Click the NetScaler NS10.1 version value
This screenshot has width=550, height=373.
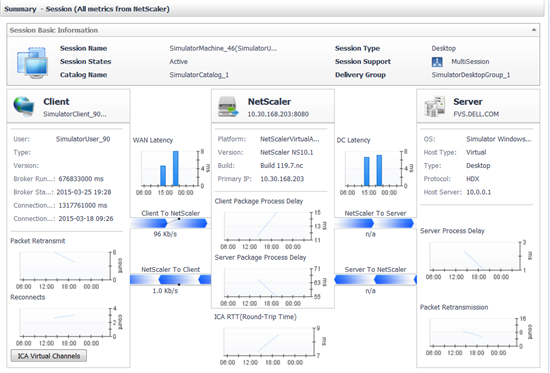pos(287,153)
